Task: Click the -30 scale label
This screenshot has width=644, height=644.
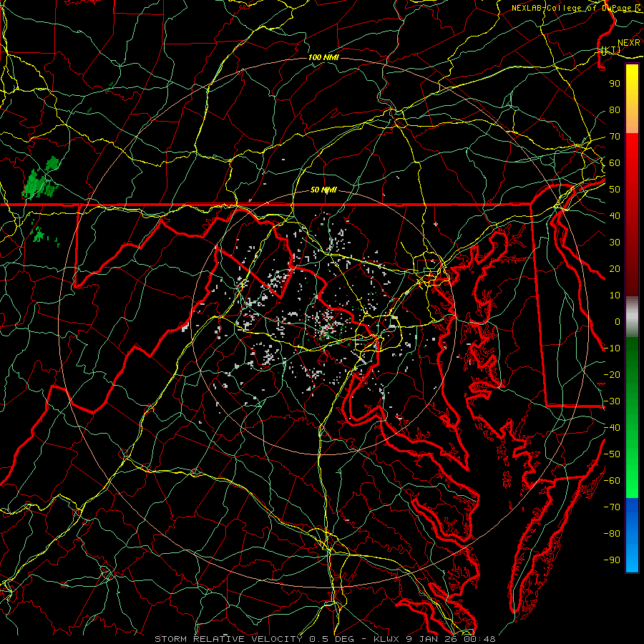Action: tap(612, 401)
